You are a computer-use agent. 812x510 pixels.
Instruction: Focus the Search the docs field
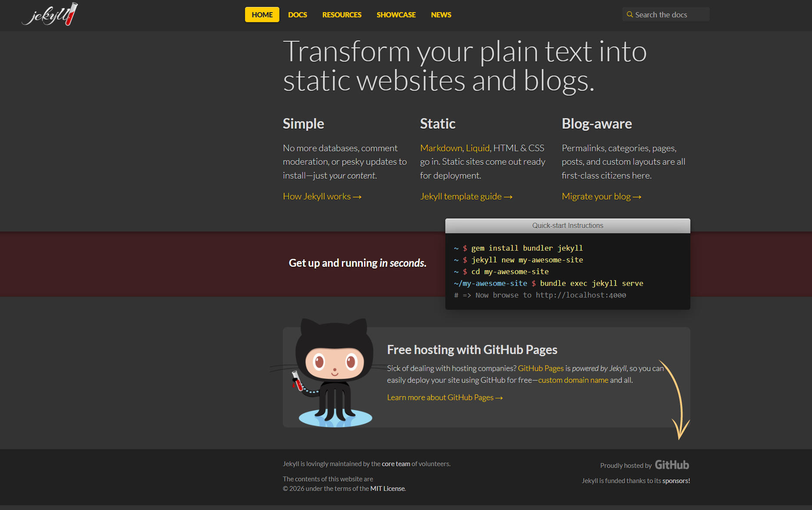coord(666,14)
